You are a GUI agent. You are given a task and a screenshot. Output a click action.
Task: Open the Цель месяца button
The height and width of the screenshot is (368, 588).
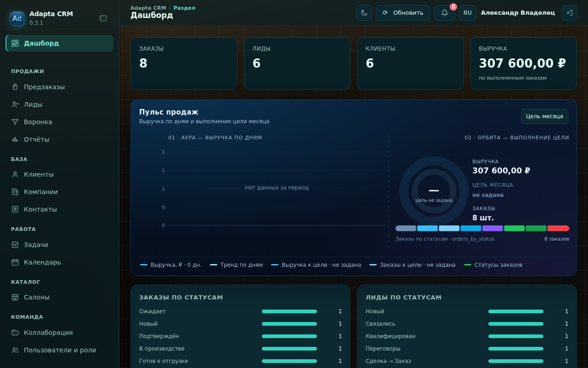click(x=544, y=116)
